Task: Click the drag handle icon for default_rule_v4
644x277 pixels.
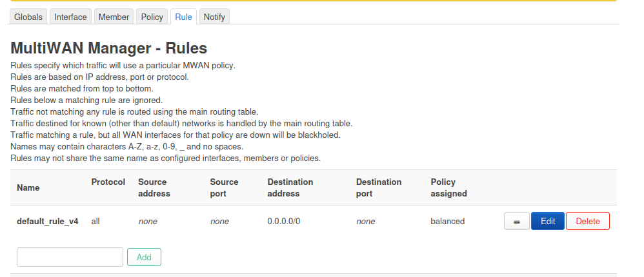Action: click(516, 222)
